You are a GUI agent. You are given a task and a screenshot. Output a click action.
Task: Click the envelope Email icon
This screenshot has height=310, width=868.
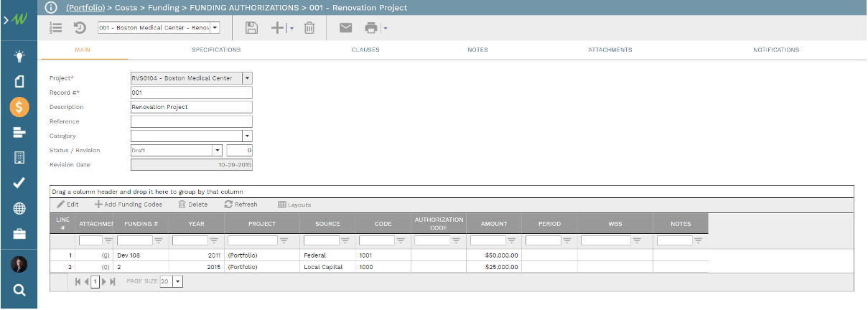(346, 28)
